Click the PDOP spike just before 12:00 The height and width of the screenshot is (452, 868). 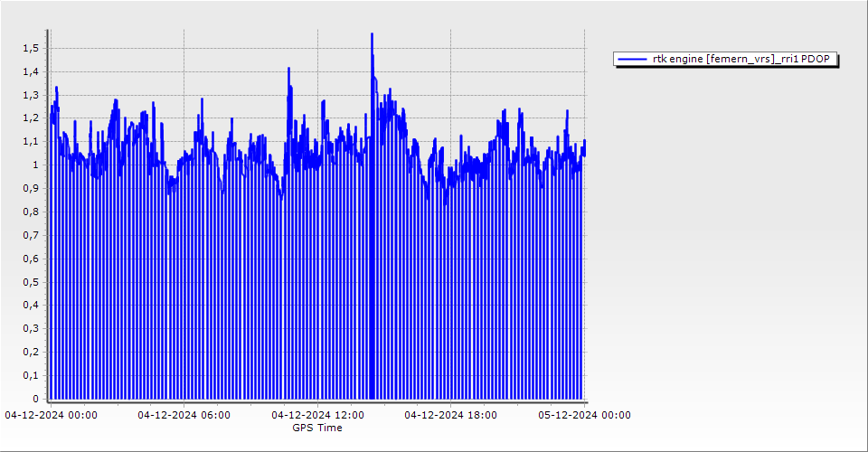288,70
